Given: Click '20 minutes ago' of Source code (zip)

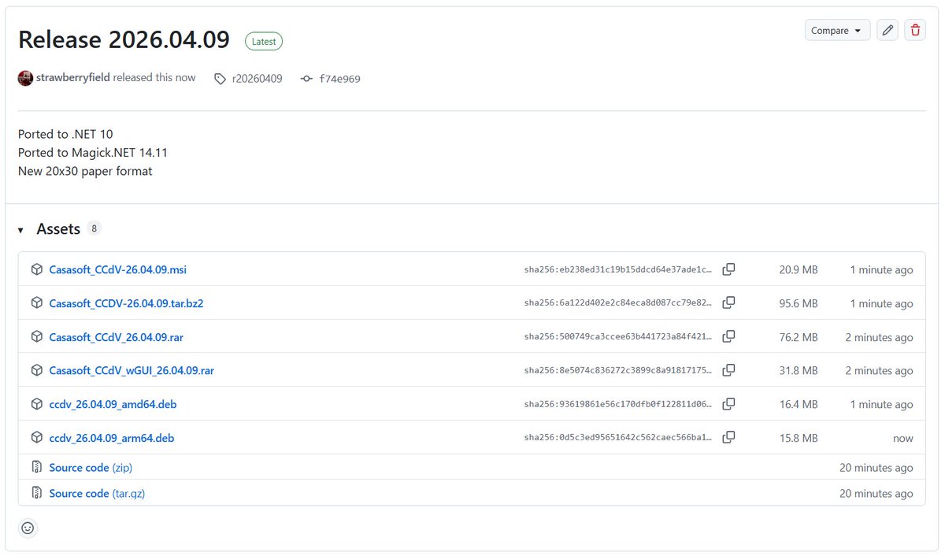Looking at the screenshot, I should coord(876,468).
